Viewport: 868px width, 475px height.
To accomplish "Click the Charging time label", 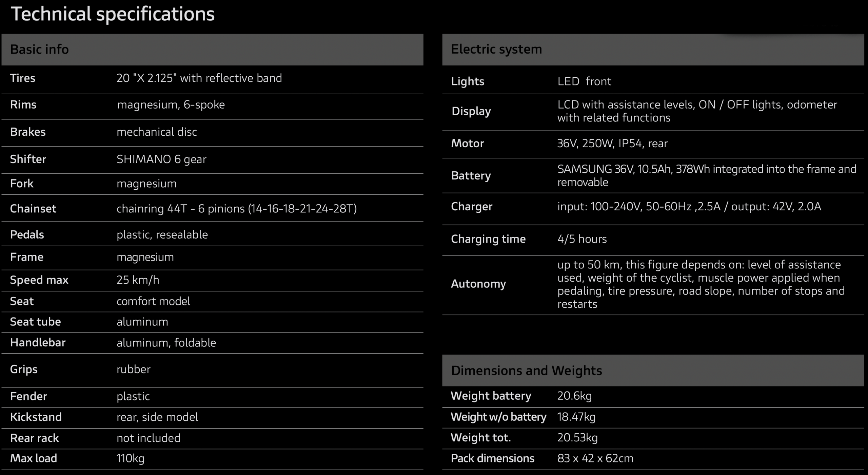I will [488, 239].
